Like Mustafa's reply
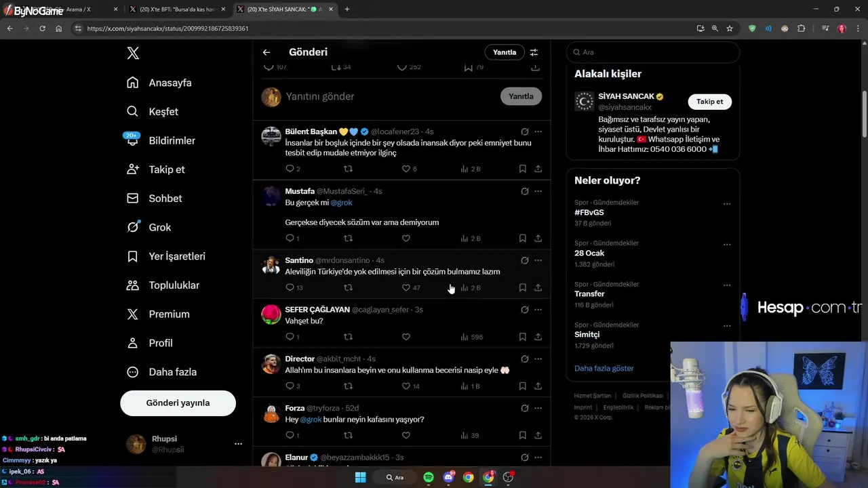This screenshot has width=868, height=488. (406, 239)
